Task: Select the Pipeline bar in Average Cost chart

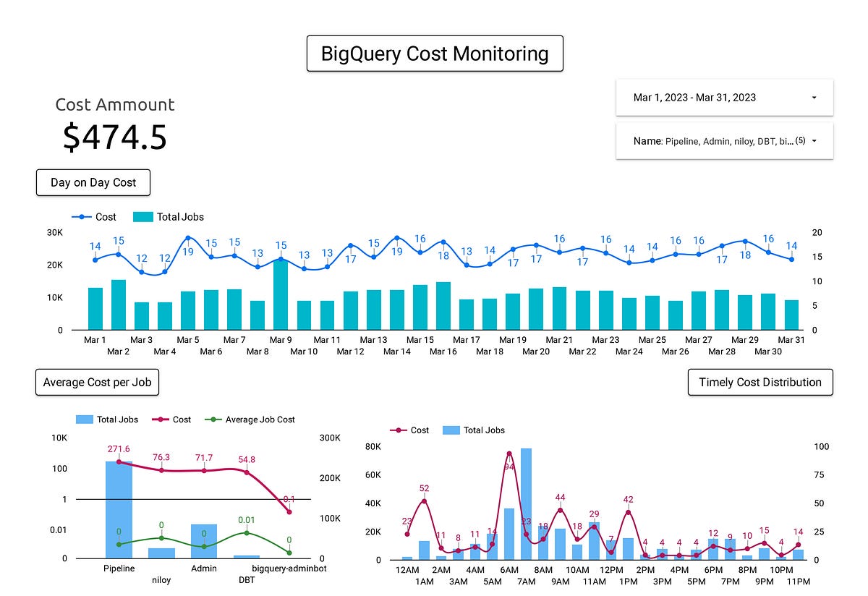Action: point(118,510)
